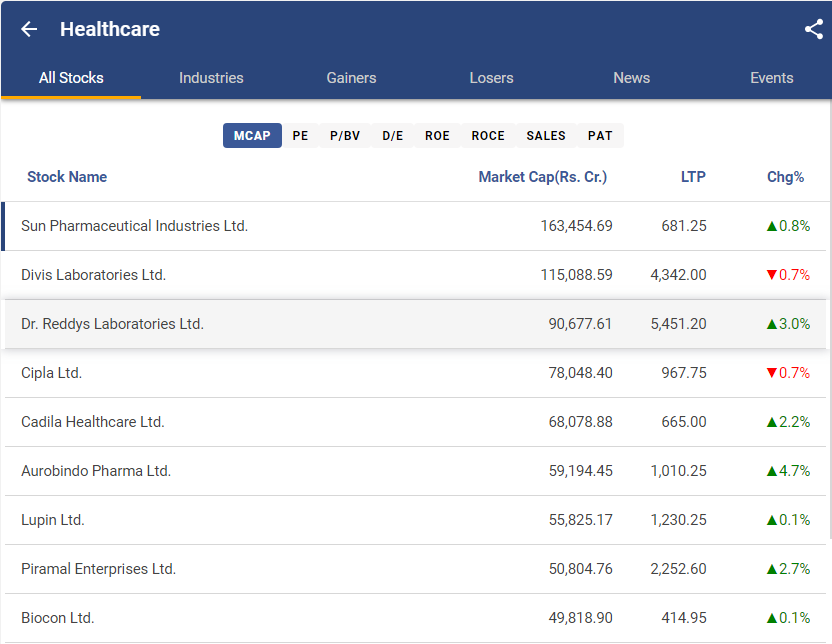Share the Healthcare sector page
Viewport: 832px width, 644px height.
[813, 29]
